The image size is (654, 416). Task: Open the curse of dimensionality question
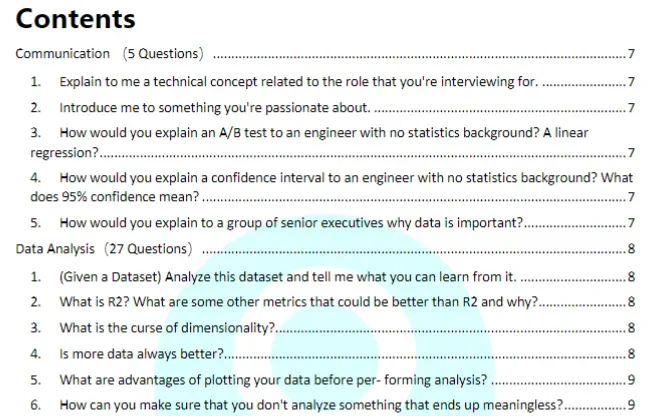coord(166,328)
